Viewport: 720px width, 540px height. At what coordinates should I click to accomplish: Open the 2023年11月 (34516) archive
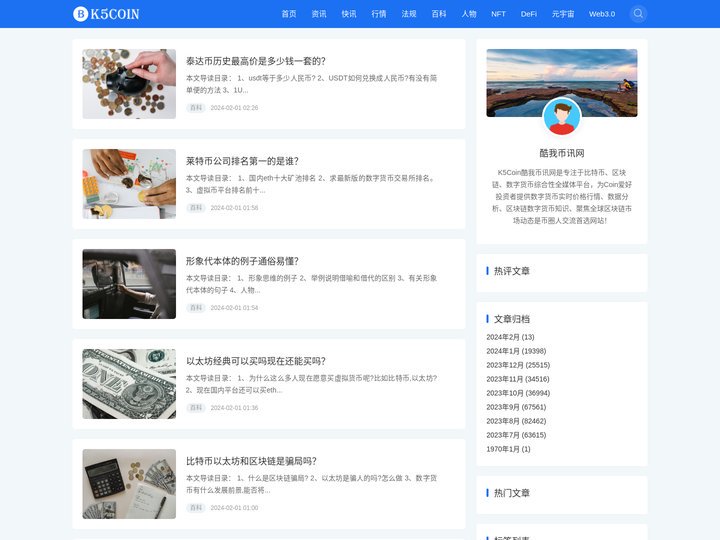518,379
